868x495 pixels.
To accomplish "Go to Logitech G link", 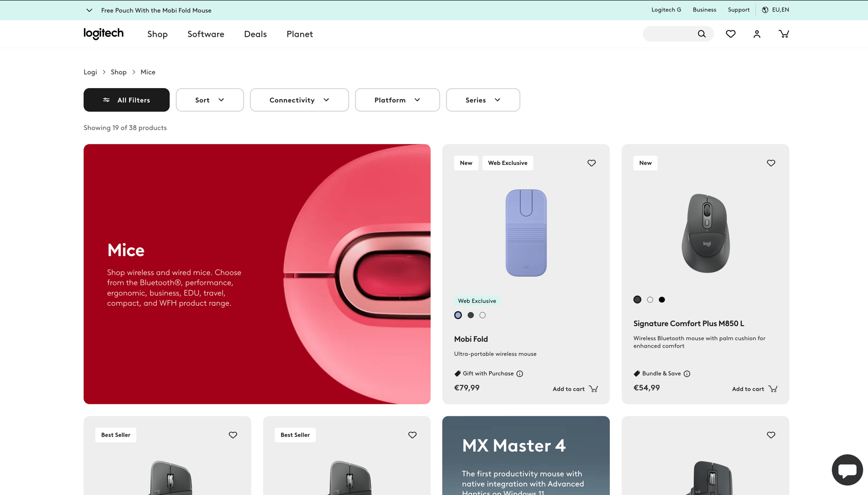I will pyautogui.click(x=666, y=10).
